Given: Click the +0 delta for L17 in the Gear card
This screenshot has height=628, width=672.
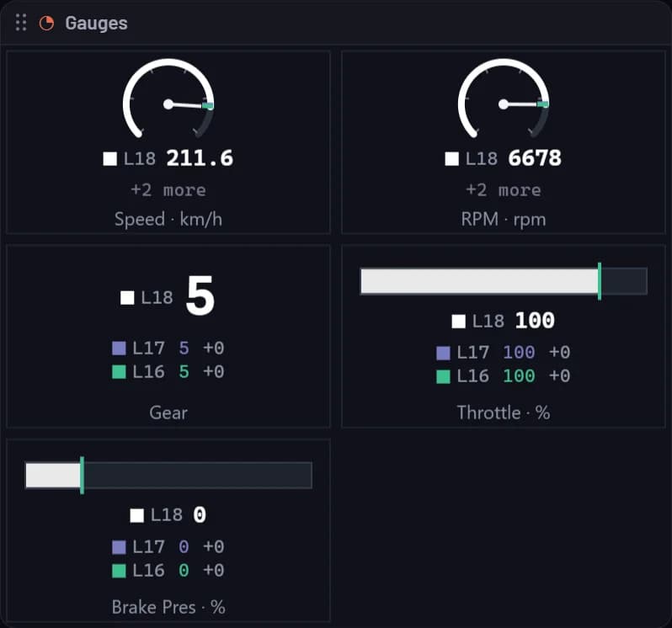Looking at the screenshot, I should pos(213,349).
